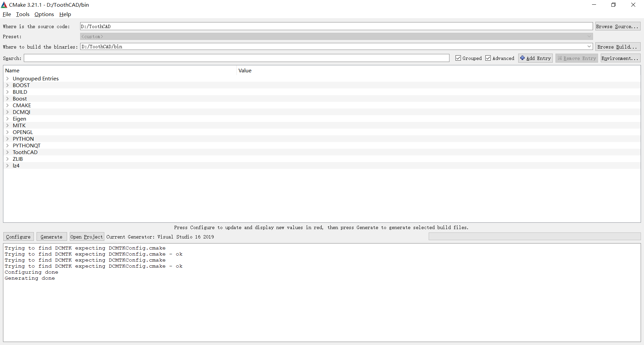The image size is (644, 345).
Task: Click the Configure button
Action: click(18, 237)
